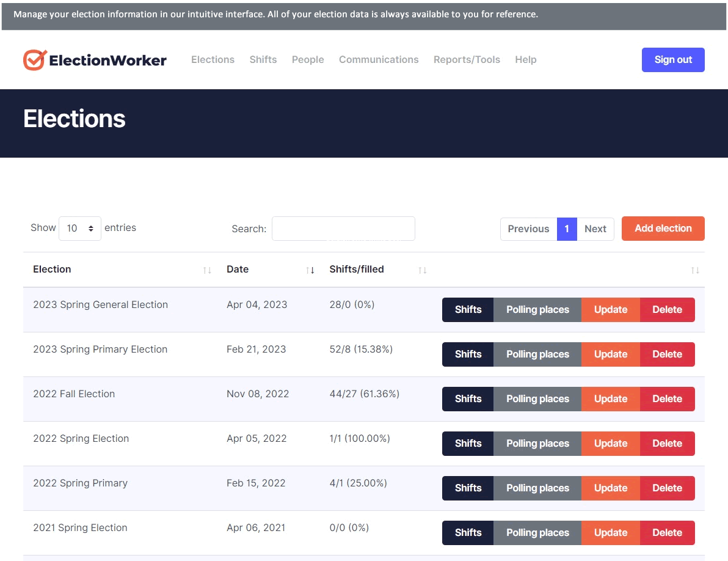The height and width of the screenshot is (561, 728).
Task: Sort table by Election column arrows
Action: click(207, 270)
